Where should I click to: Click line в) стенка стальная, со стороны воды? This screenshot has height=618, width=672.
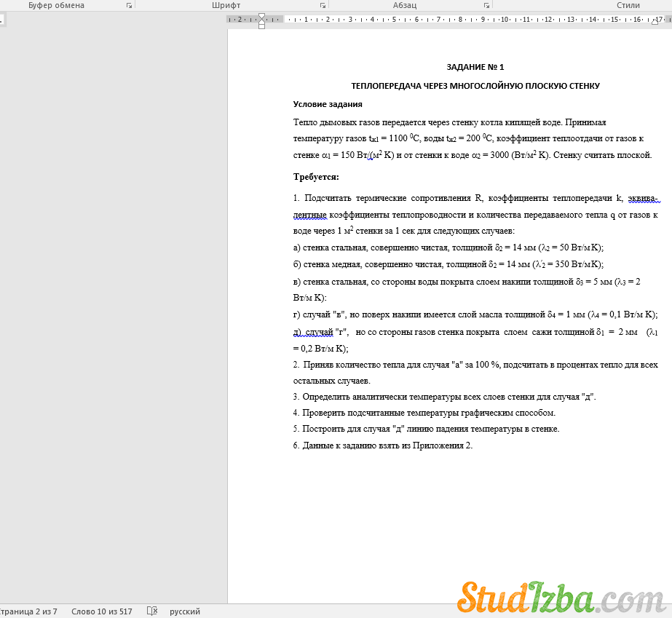(467, 282)
